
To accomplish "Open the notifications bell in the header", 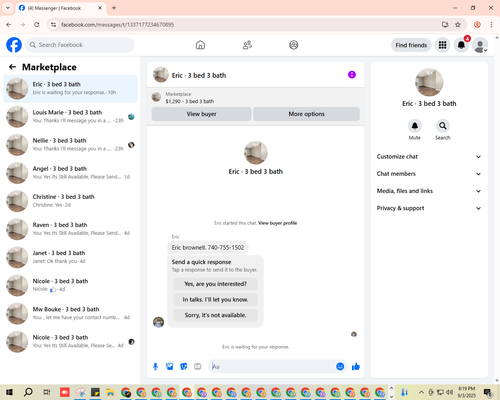I will pyautogui.click(x=461, y=45).
